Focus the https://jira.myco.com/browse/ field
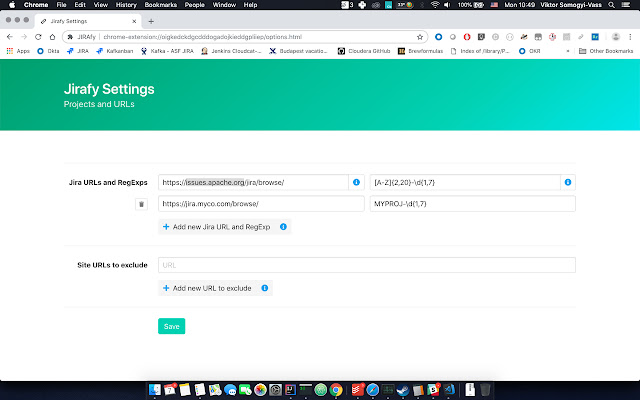This screenshot has width=640, height=400. pyautogui.click(x=261, y=204)
